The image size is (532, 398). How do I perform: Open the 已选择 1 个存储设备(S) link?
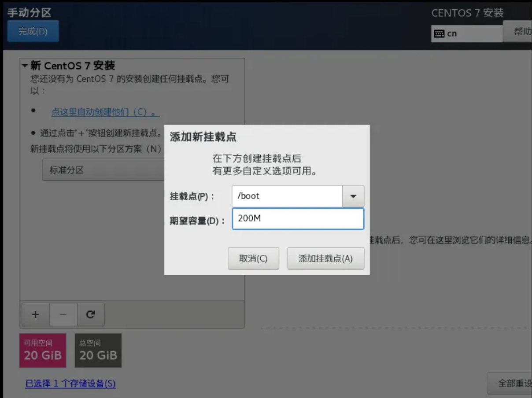[70, 383]
